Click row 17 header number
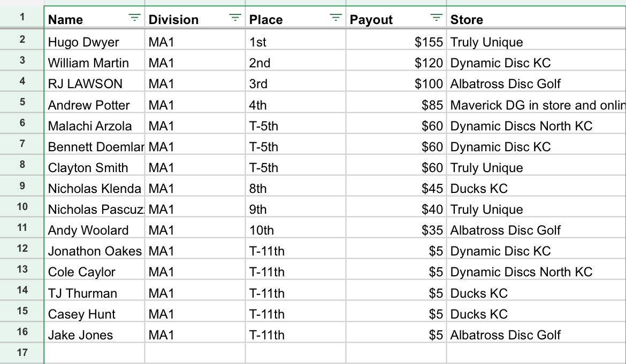Image resolution: width=626 pixels, height=364 pixels. 22,352
